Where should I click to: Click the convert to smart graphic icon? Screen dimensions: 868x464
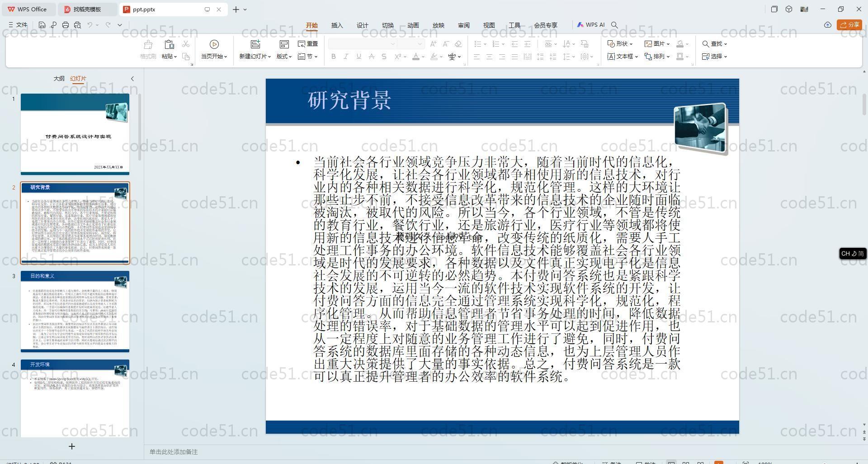[x=585, y=44]
